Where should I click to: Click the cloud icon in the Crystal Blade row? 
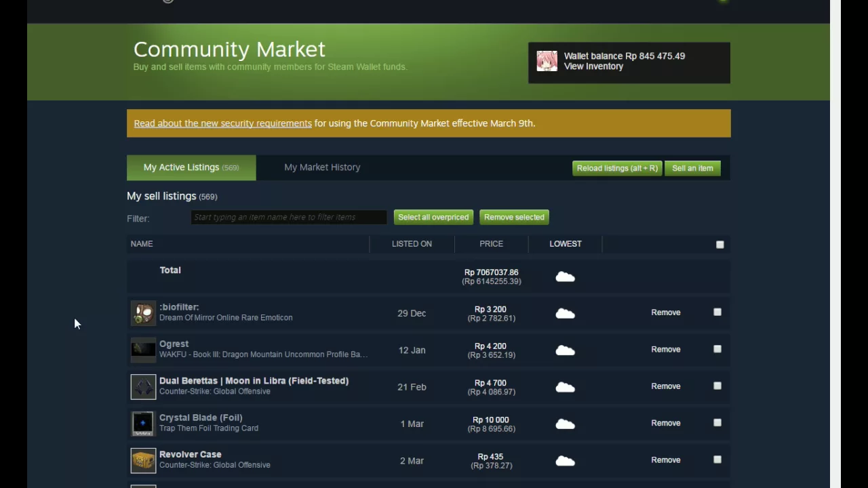coord(565,424)
